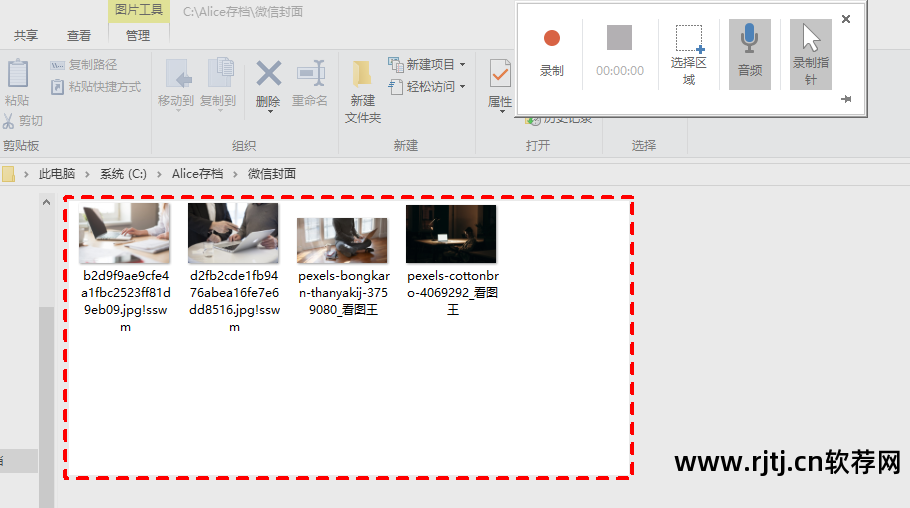Click the Properties (属性) checkmark icon
This screenshot has width=910, height=508.
tap(500, 74)
